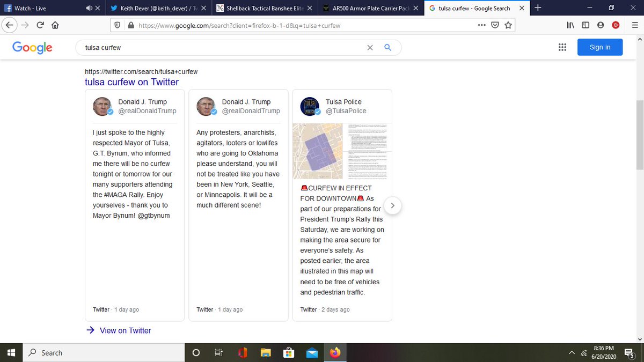Show next tweets with carousel arrow
This screenshot has height=362, width=644.
click(x=393, y=205)
